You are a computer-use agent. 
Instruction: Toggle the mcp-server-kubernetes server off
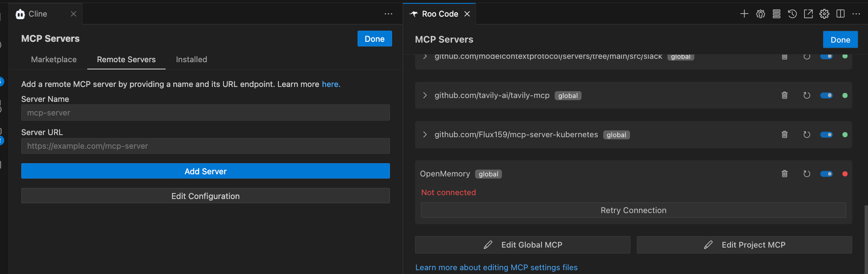tap(826, 135)
